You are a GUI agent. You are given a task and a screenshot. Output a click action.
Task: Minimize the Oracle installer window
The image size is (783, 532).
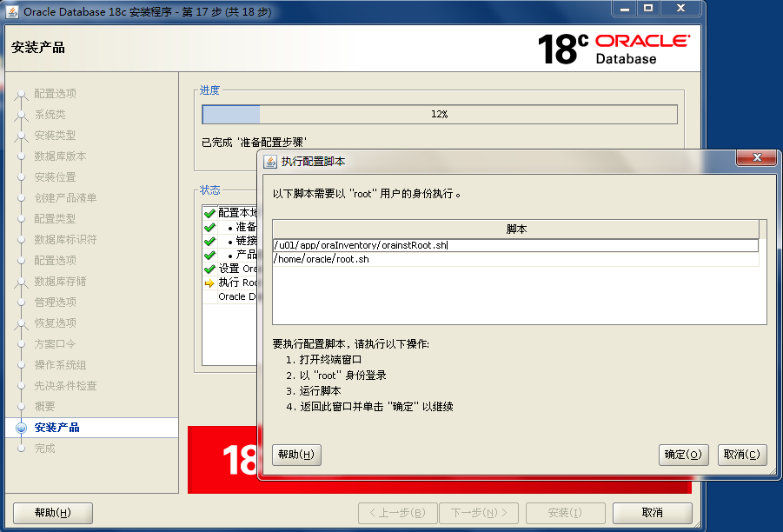tap(624, 9)
